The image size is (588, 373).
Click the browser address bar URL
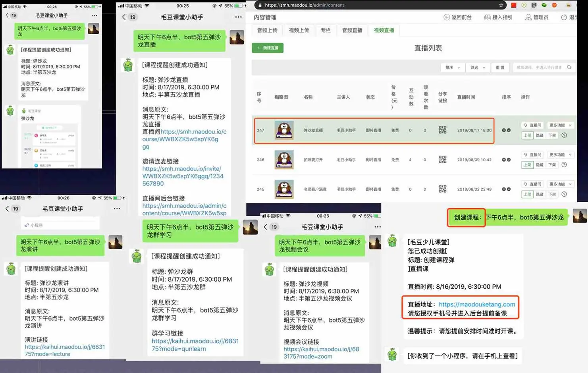305,5
